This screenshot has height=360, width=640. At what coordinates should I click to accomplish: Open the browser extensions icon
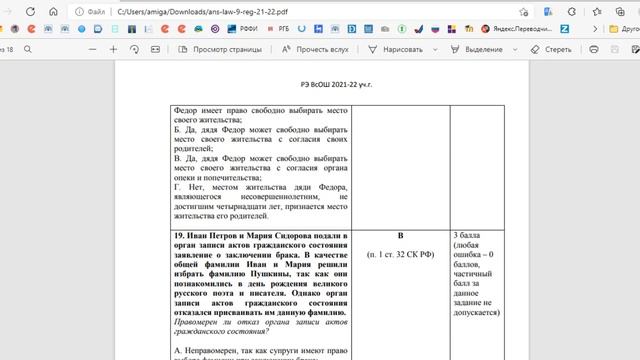click(x=572, y=12)
